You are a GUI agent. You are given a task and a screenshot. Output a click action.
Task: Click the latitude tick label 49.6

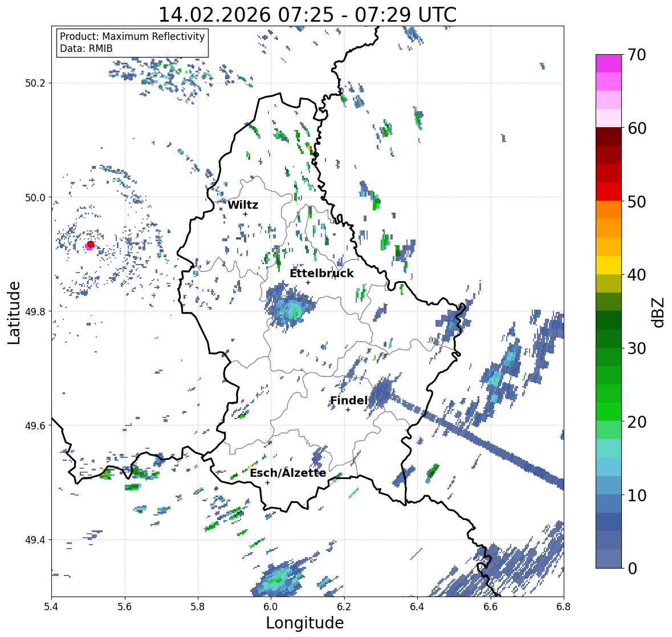pos(35,425)
